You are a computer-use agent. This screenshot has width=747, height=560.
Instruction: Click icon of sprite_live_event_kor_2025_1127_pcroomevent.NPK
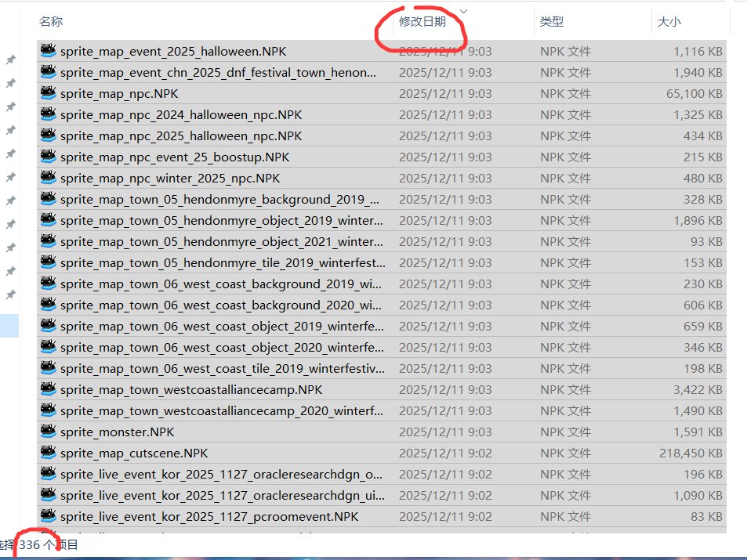coord(48,516)
